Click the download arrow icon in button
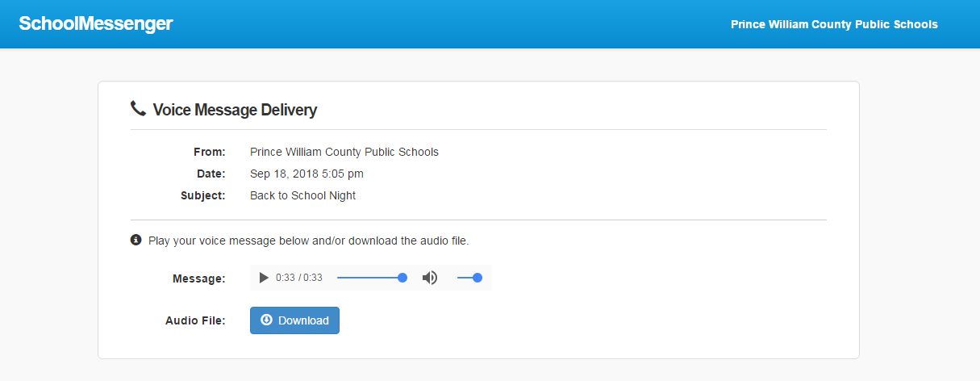The height and width of the screenshot is (381, 980). [x=267, y=320]
